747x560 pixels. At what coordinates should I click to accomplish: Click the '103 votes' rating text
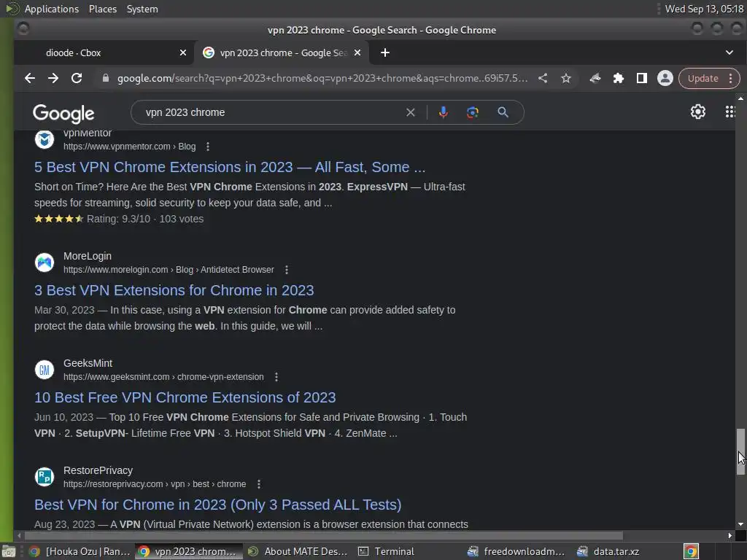[181, 219]
